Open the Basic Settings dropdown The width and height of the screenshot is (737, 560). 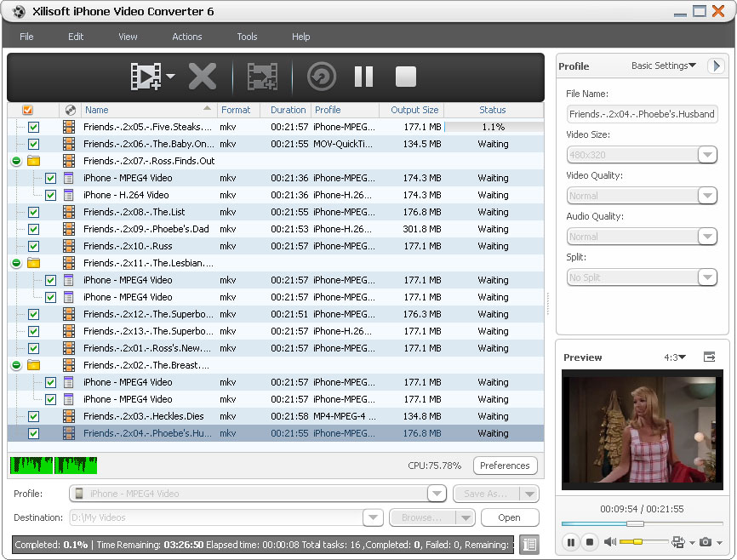click(x=664, y=66)
